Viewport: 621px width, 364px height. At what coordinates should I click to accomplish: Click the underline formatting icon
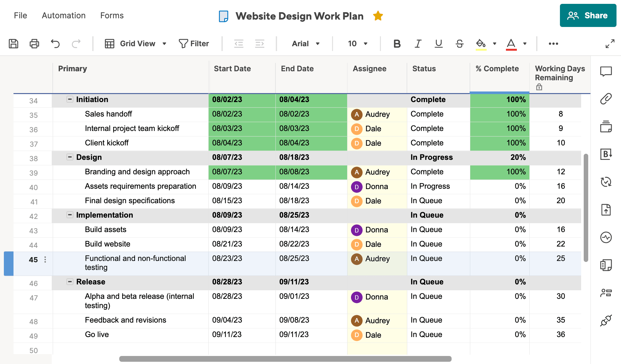point(437,43)
